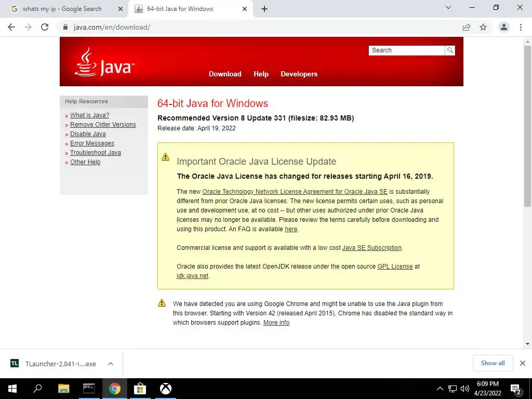The width and height of the screenshot is (532, 399).
Task: Click the taskbar clock and date
Action: [x=487, y=389]
